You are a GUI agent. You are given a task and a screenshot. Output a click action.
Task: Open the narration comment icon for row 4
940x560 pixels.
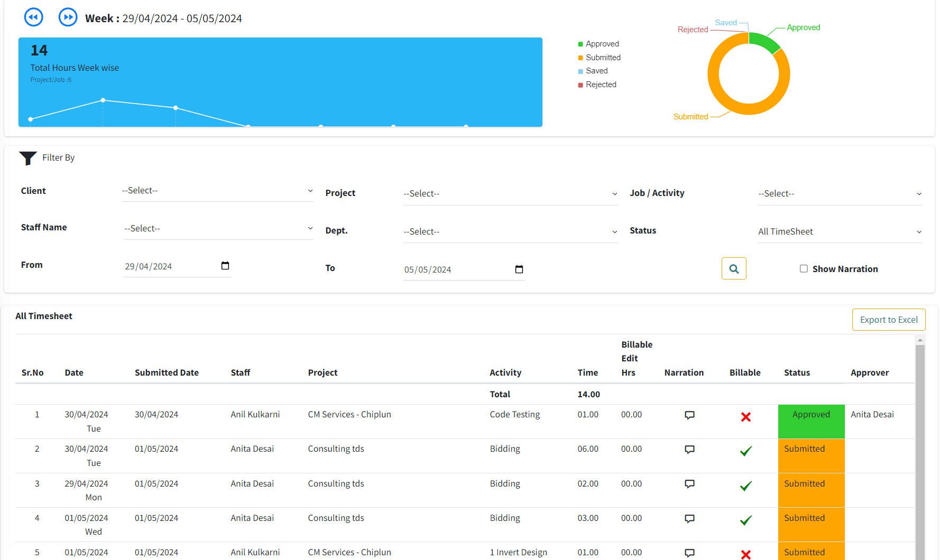[689, 519]
